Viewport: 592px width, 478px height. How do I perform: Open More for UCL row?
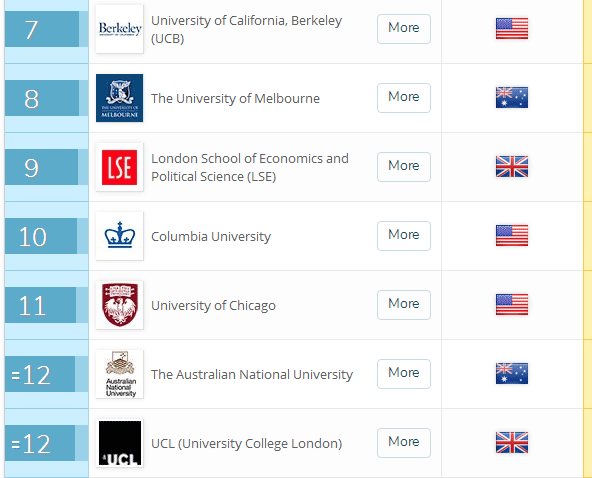[x=404, y=443]
